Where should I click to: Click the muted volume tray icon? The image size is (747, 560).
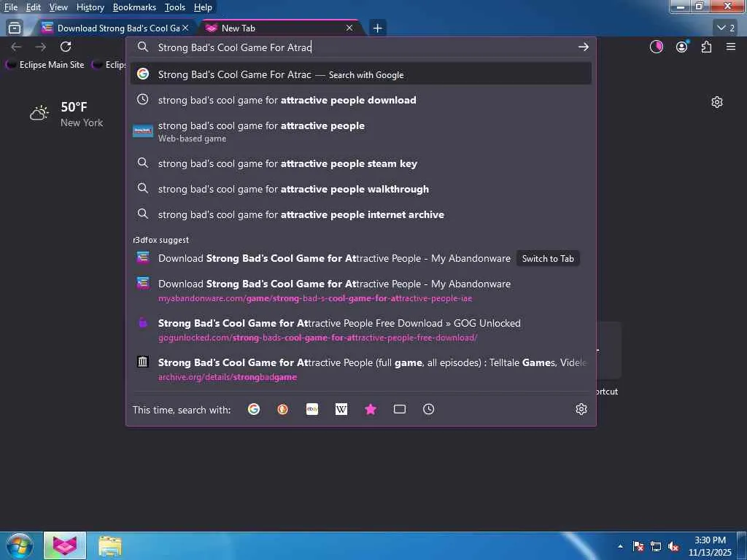tap(673, 546)
